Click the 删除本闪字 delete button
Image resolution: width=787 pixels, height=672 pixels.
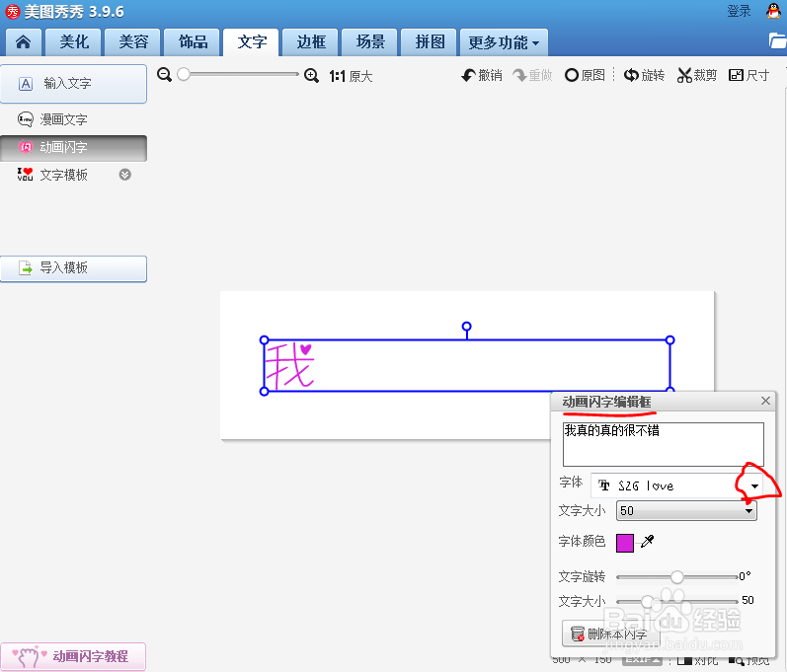click(611, 634)
